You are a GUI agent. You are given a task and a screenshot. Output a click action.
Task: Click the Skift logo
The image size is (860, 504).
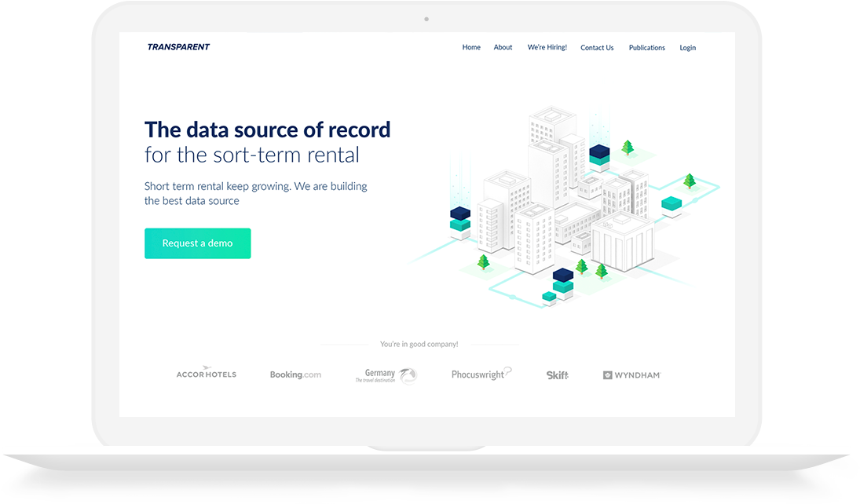coord(558,375)
